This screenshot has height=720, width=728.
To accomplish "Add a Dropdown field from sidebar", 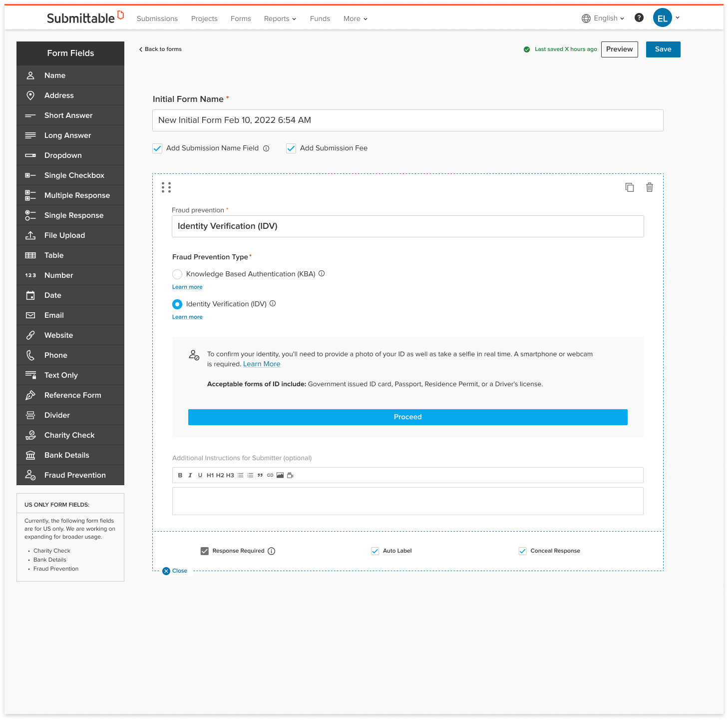I will point(70,155).
